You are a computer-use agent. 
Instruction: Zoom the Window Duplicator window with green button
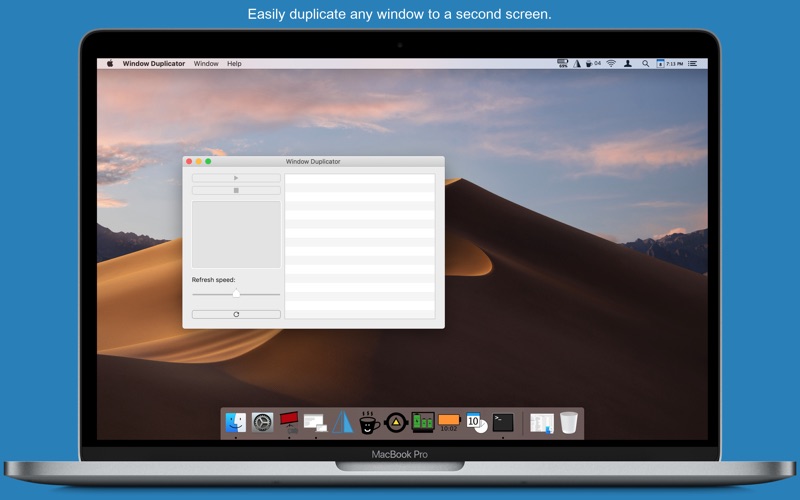[208, 161]
